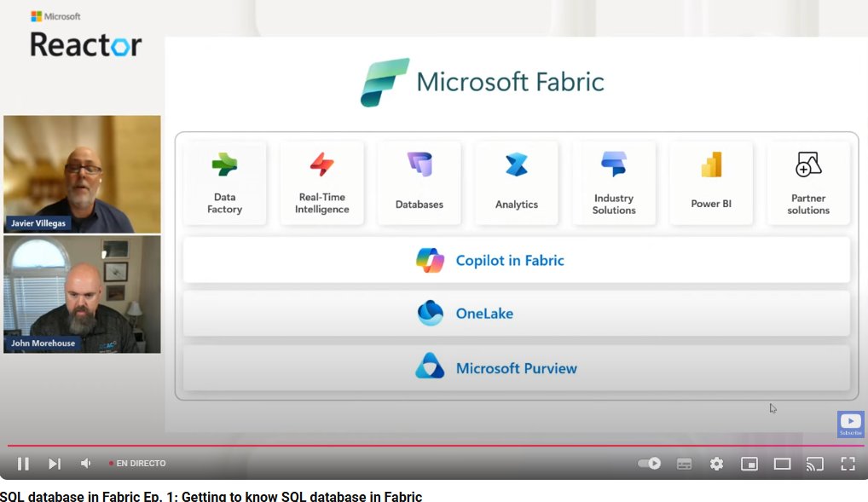Click John Morehouse webcam thumbnail
The height and width of the screenshot is (502, 868).
(82, 294)
